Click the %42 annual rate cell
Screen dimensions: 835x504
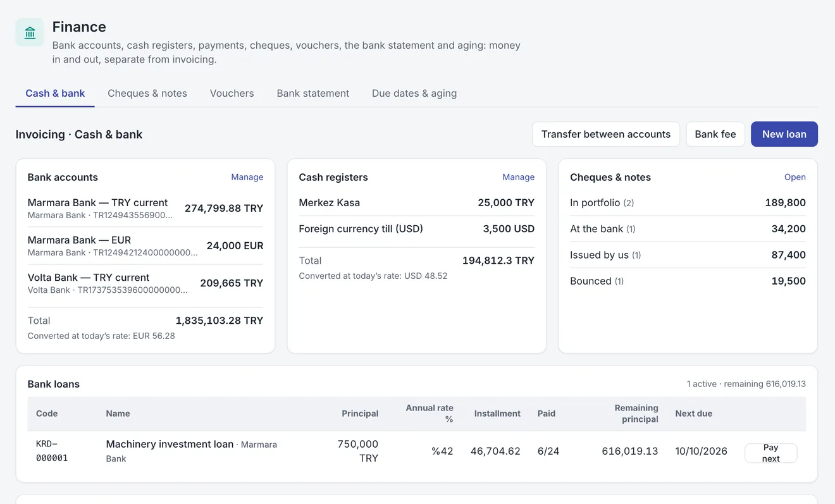coord(443,451)
